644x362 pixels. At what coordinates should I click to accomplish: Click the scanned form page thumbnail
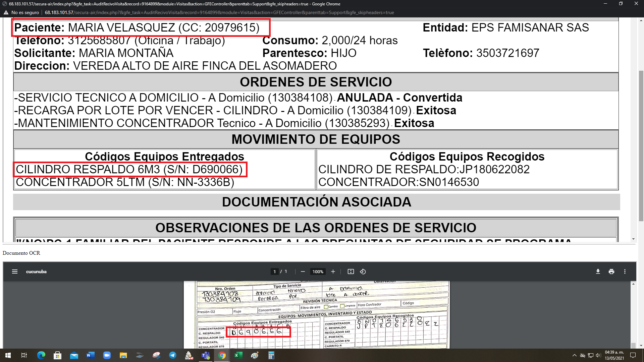point(316,314)
